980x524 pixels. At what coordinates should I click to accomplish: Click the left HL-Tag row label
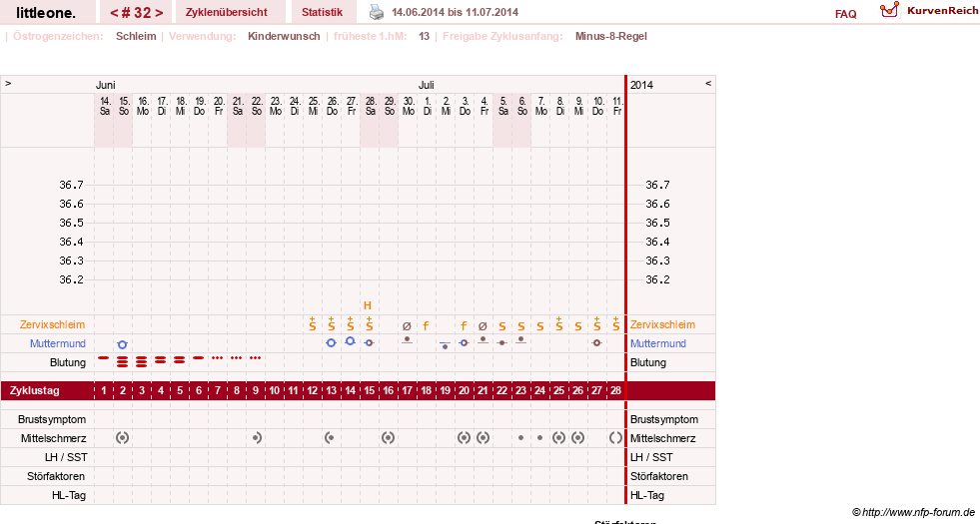(69, 495)
